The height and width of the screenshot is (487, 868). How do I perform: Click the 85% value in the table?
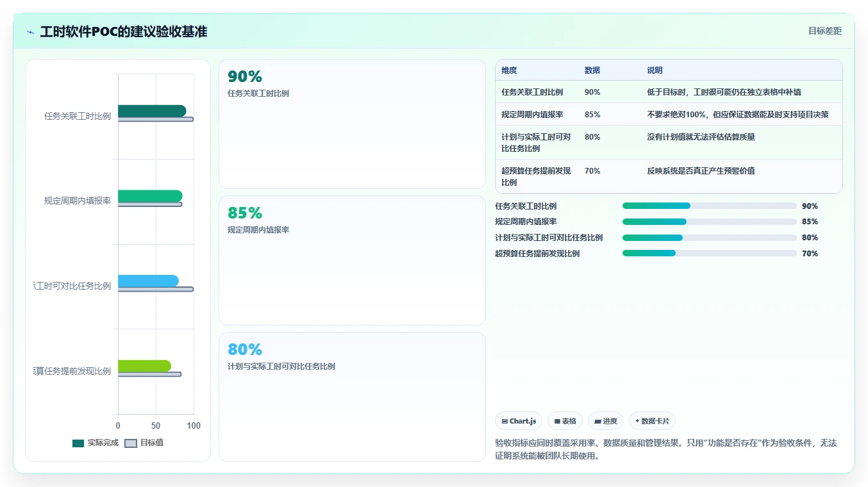tap(592, 115)
